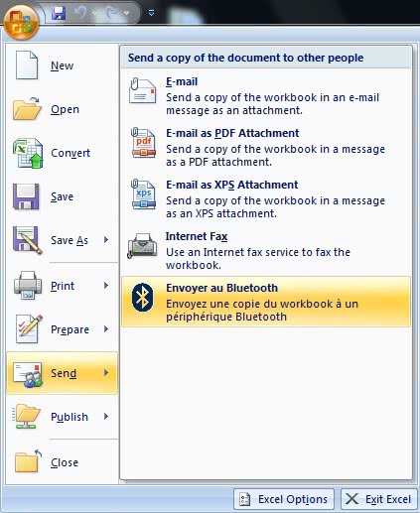This screenshot has height=513, width=420.
Task: Click the Excel Options button
Action: click(284, 499)
